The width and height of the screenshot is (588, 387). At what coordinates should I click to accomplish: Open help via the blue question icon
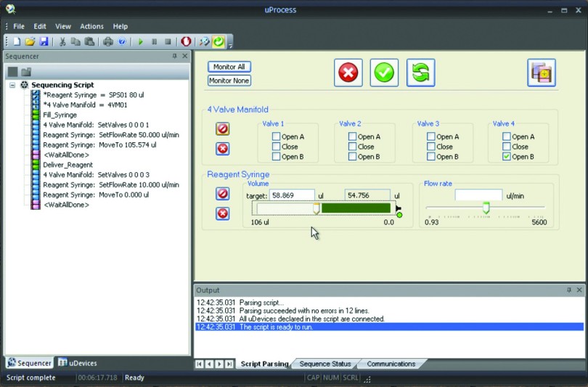pyautogui.click(x=122, y=41)
